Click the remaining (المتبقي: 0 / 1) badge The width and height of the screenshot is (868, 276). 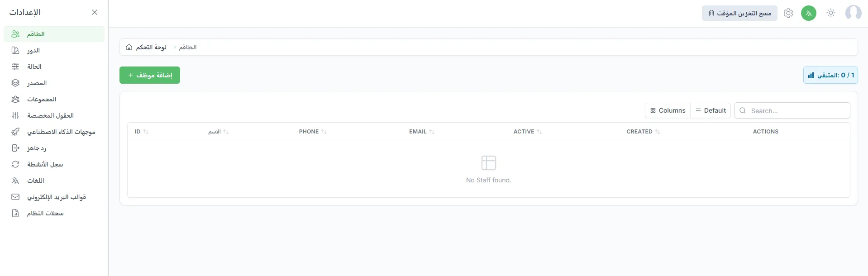[x=830, y=75]
